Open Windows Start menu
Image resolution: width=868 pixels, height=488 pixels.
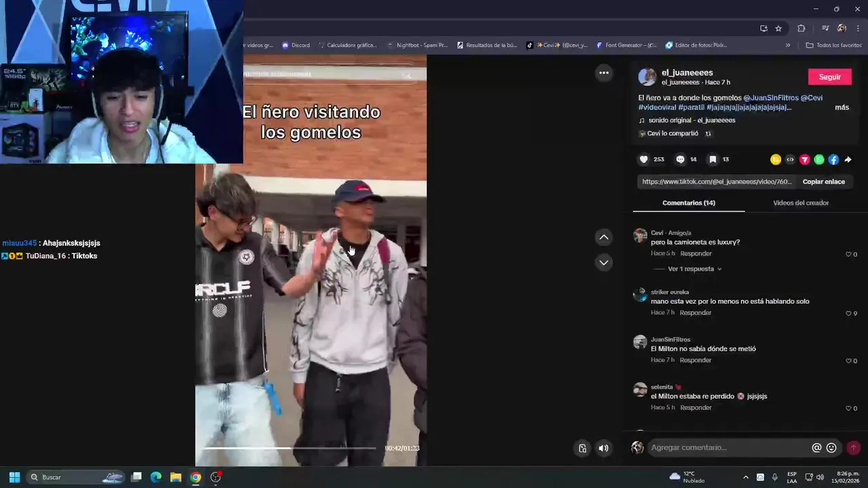(x=14, y=477)
